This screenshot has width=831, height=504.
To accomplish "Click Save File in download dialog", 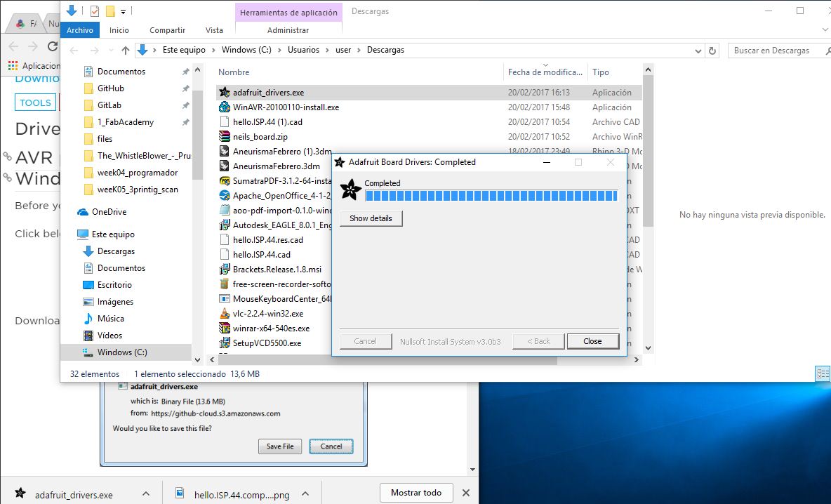I will pos(280,446).
